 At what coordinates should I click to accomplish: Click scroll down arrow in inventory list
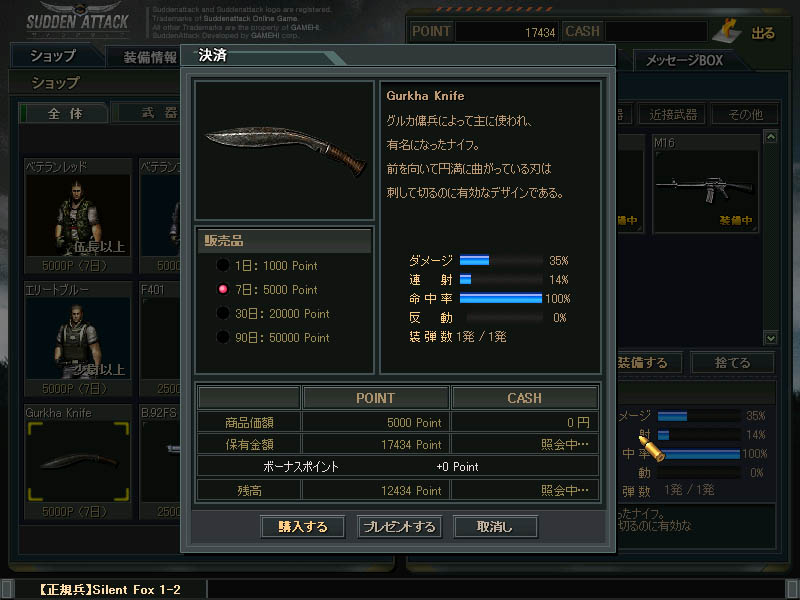(x=770, y=338)
